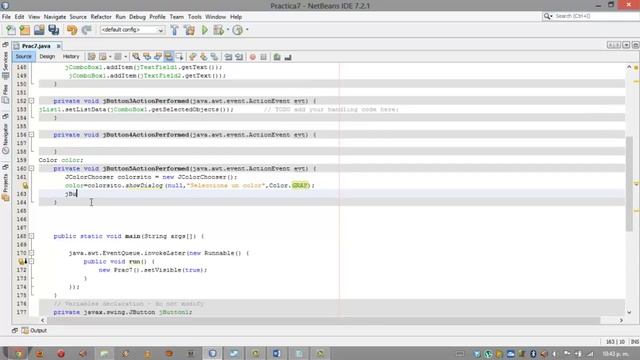Screen dimensions: 640x360
Task: Click the editor vertical scrollbar thumb
Action: click(x=629, y=184)
